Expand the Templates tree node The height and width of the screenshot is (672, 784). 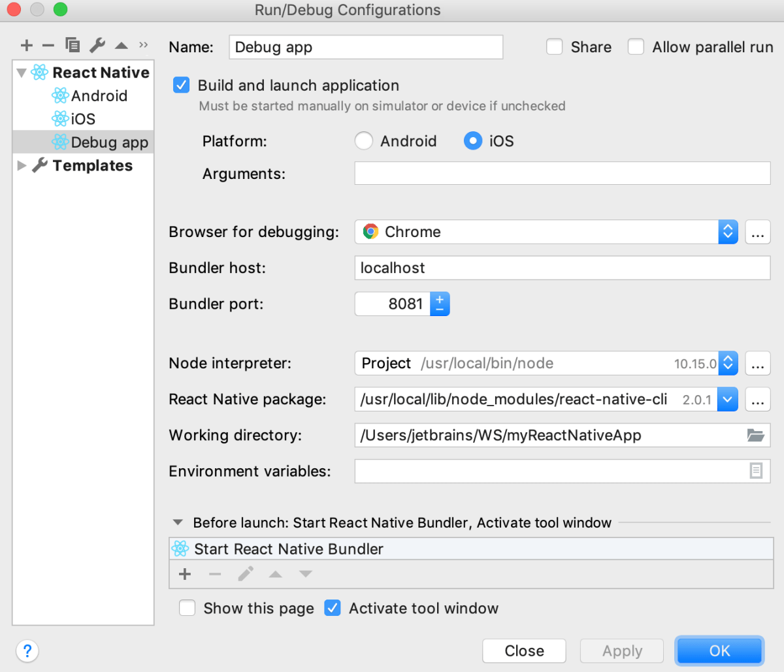[22, 165]
